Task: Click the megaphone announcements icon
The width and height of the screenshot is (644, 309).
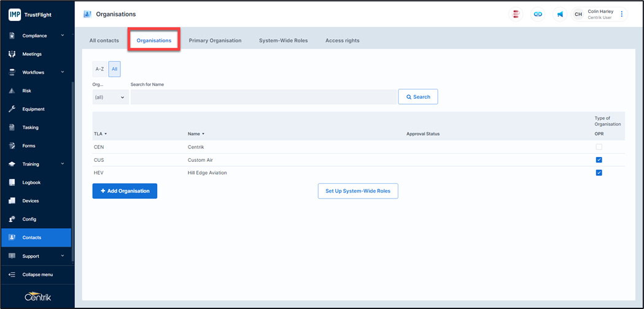Action: point(560,14)
